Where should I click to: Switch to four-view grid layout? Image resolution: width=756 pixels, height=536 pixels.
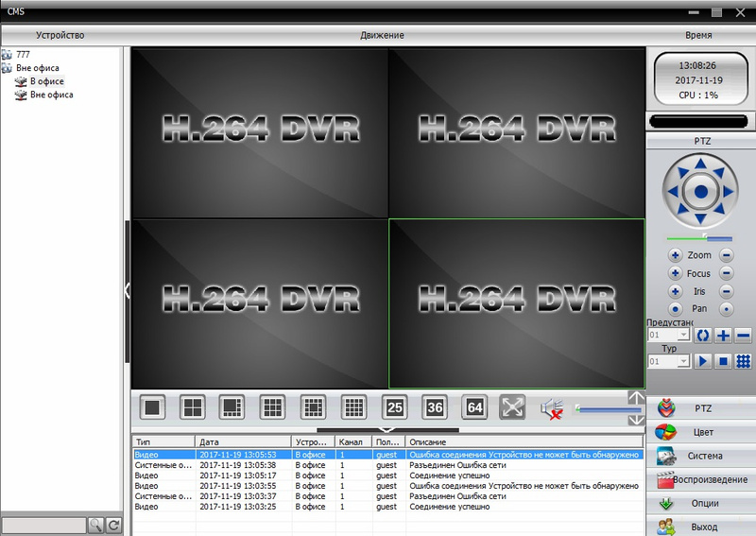click(193, 407)
